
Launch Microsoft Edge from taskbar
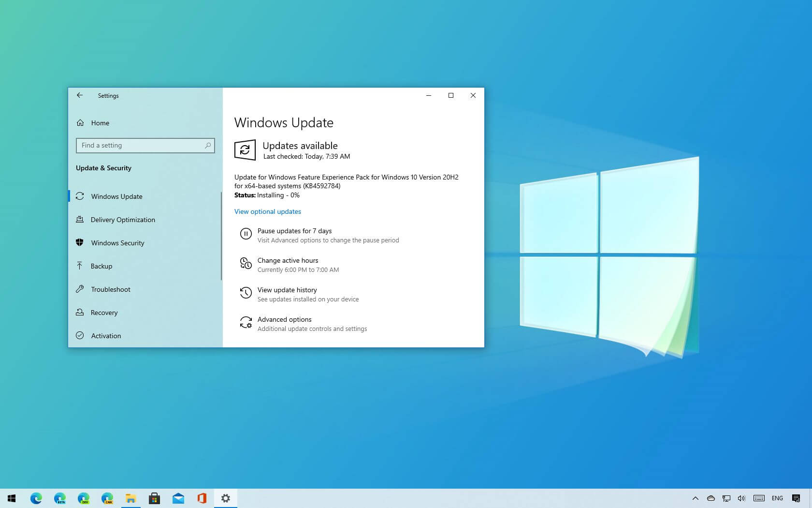pos(36,498)
